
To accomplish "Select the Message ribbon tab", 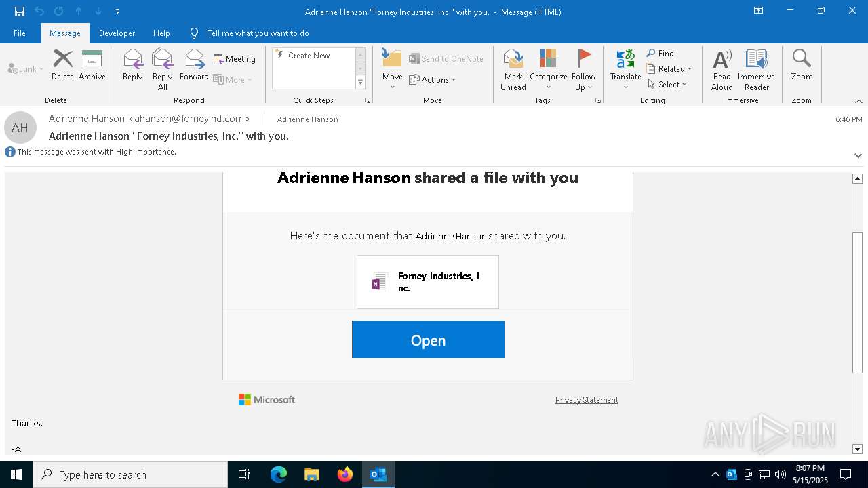I will (65, 33).
